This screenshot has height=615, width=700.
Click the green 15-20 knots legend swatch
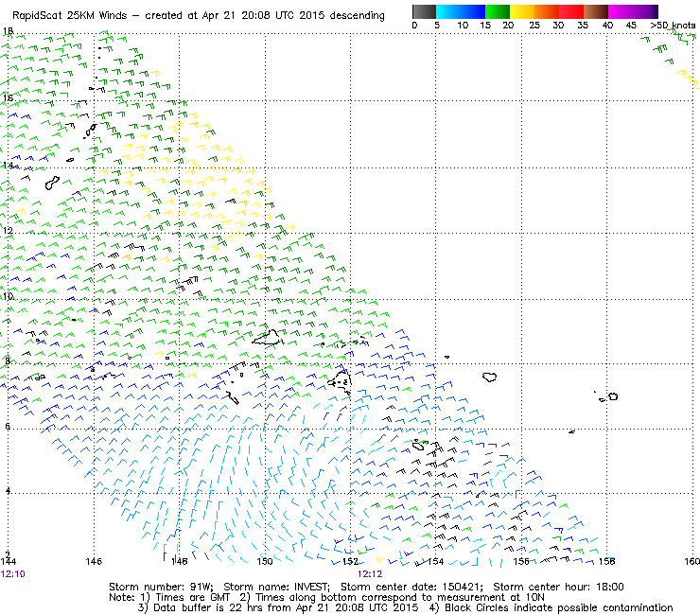point(498,11)
